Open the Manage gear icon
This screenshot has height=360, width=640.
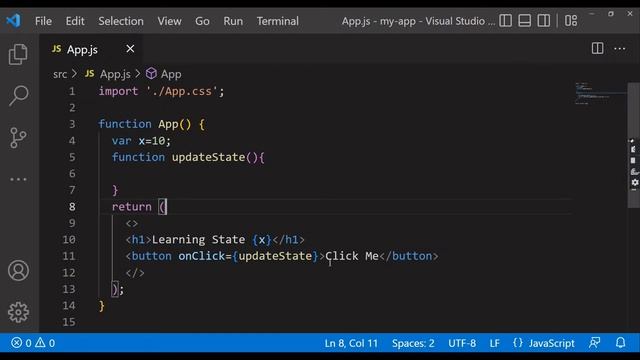(18, 312)
